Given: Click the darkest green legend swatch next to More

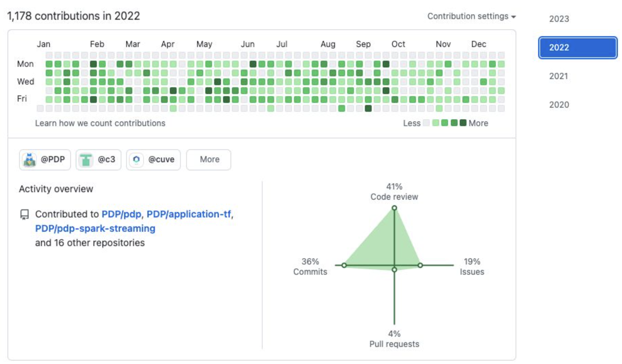Looking at the screenshot, I should (463, 123).
